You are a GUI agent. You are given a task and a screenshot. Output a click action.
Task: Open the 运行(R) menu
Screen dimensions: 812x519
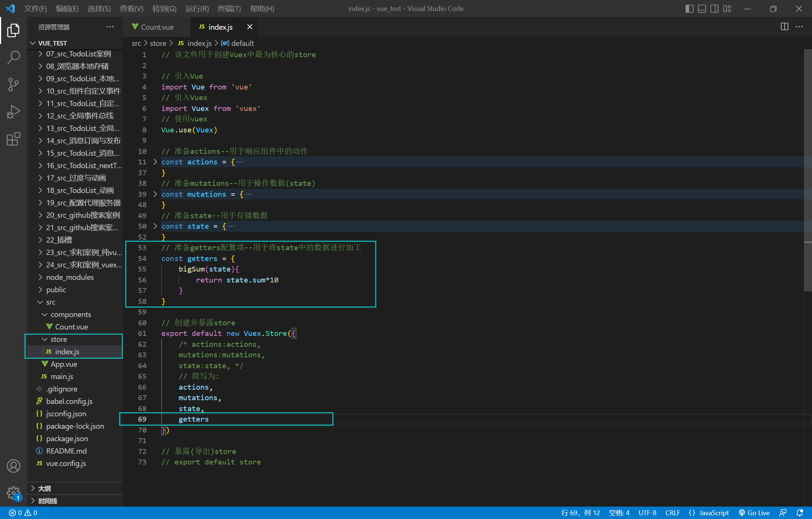point(197,8)
